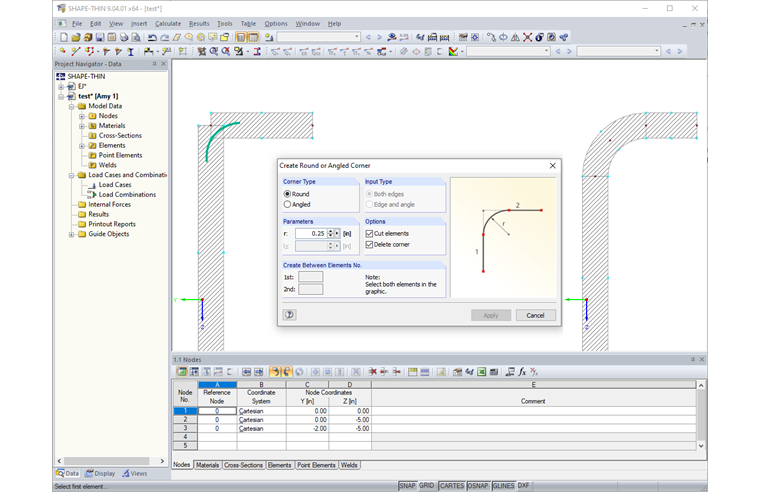Screen dimensions: 760x492
Task: Select node row 2 header in table
Action: pyautogui.click(x=185, y=419)
